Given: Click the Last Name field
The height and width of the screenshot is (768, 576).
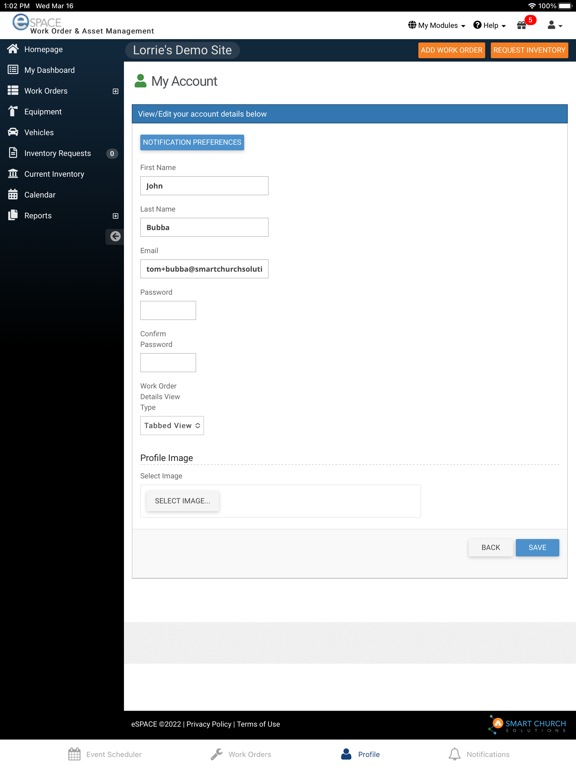Looking at the screenshot, I should coord(204,227).
